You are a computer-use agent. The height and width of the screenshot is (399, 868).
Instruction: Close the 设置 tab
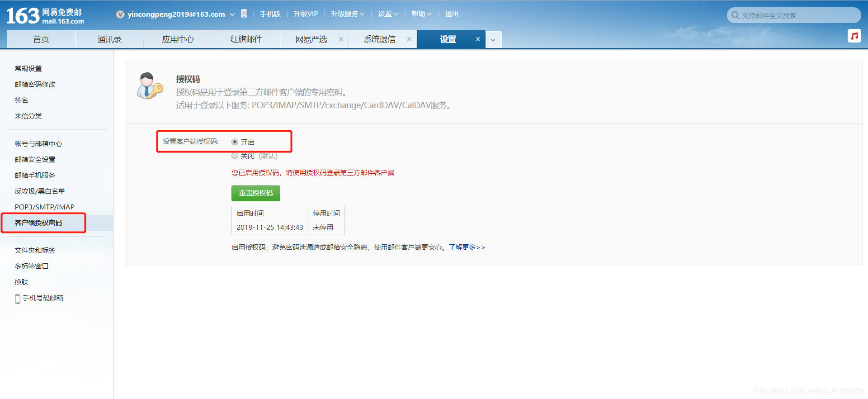click(477, 39)
